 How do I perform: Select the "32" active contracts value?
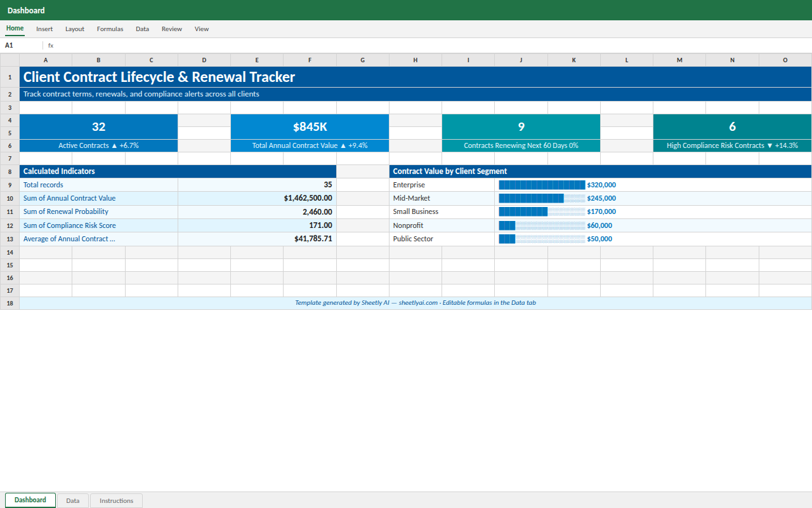(x=99, y=127)
